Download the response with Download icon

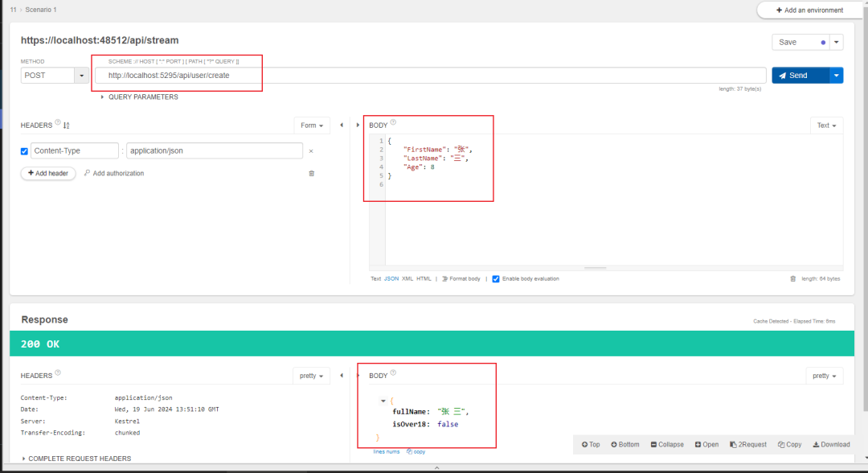point(815,444)
